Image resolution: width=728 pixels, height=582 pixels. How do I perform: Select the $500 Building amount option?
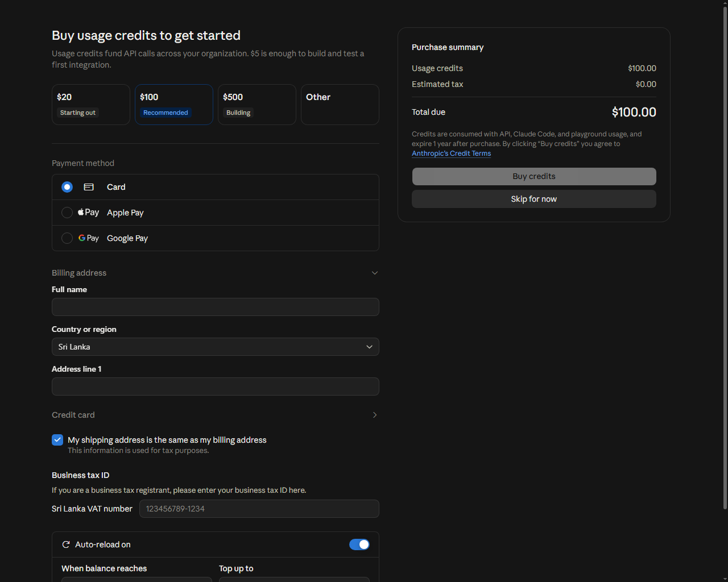pyautogui.click(x=257, y=105)
